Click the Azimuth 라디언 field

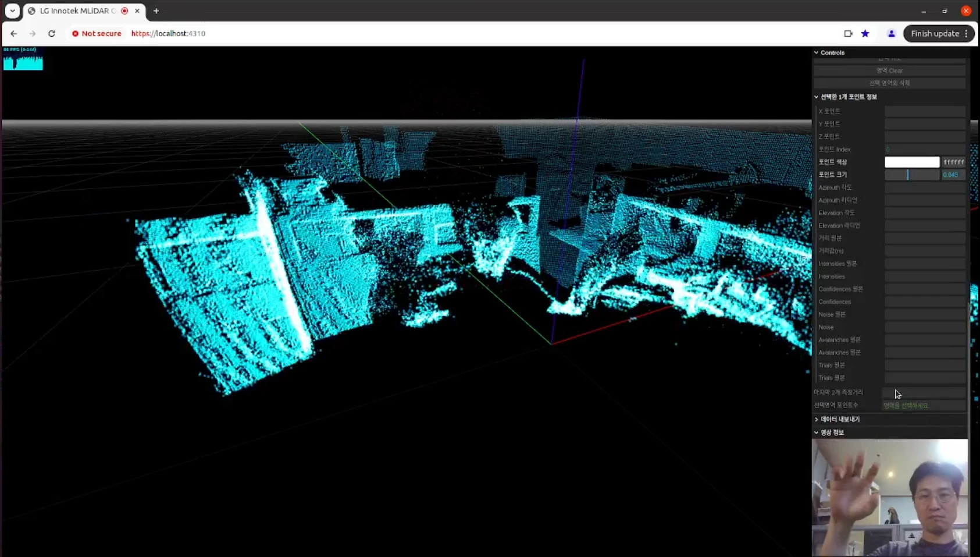click(925, 200)
